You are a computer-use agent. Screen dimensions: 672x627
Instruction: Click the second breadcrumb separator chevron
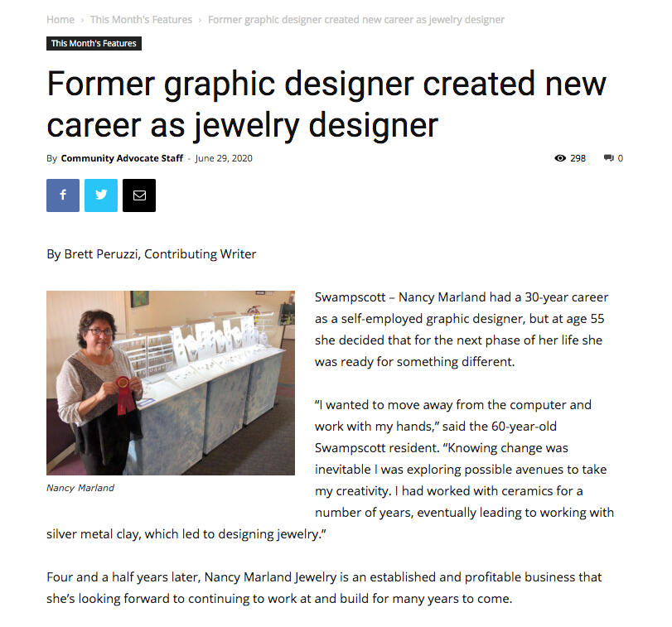(x=200, y=20)
